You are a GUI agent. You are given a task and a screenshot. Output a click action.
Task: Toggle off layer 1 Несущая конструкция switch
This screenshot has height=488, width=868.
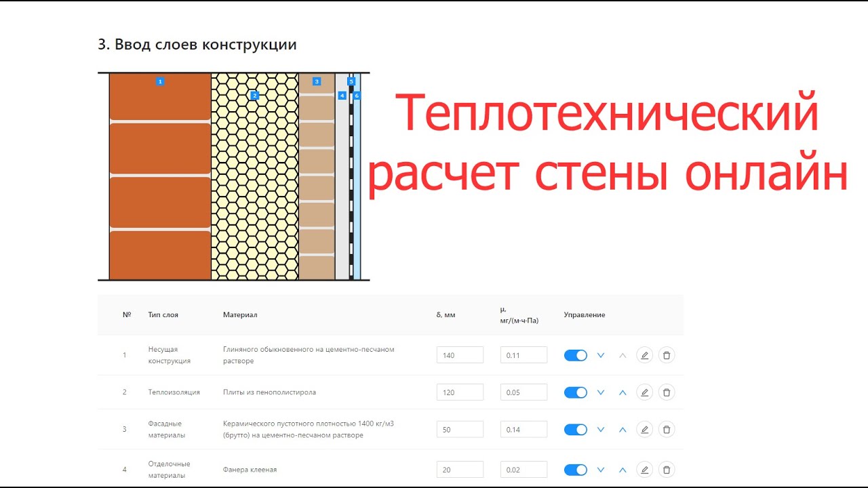point(576,355)
